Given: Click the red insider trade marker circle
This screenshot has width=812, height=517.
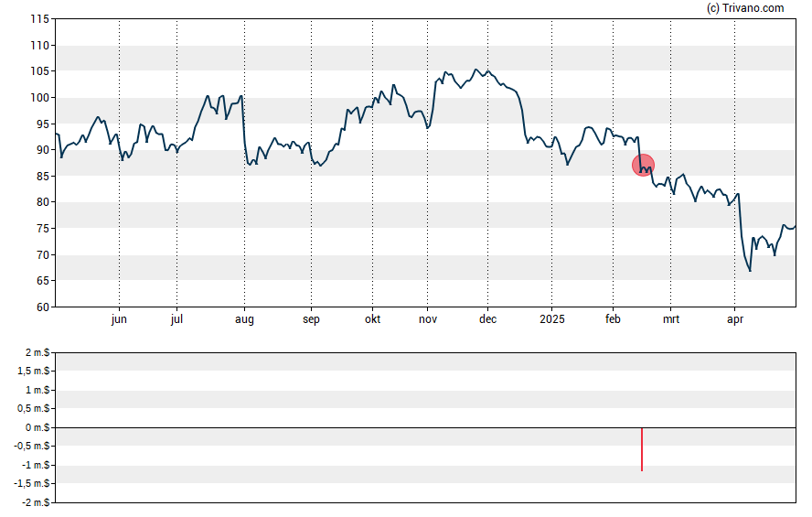Looking at the screenshot, I should (643, 166).
